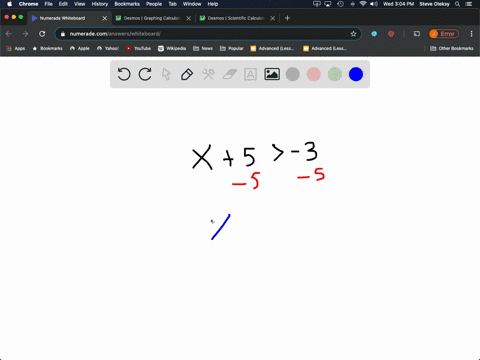
Task: Open the Edit menu
Action: click(63, 4)
